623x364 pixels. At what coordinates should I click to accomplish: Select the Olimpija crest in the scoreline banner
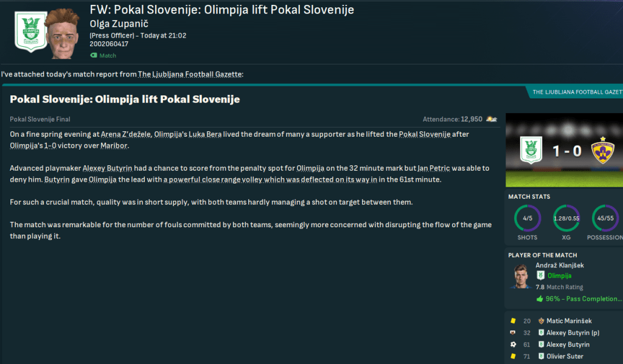(531, 151)
